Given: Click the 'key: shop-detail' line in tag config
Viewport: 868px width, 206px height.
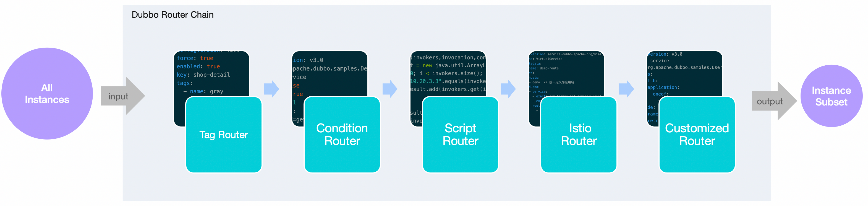Looking at the screenshot, I should pyautogui.click(x=203, y=75).
